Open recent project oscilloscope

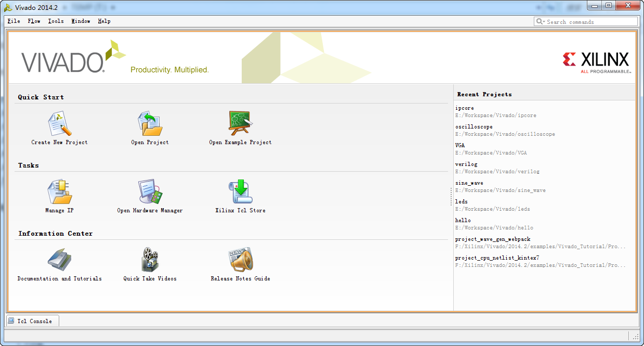(x=474, y=127)
